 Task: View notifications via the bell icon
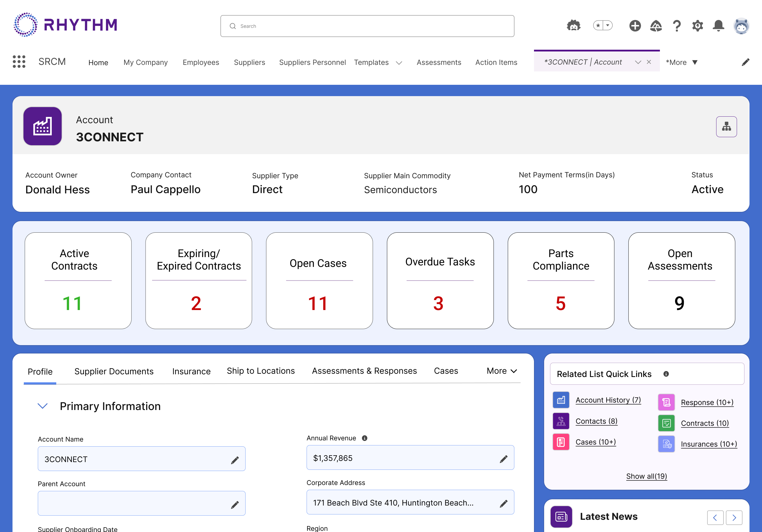(x=719, y=26)
